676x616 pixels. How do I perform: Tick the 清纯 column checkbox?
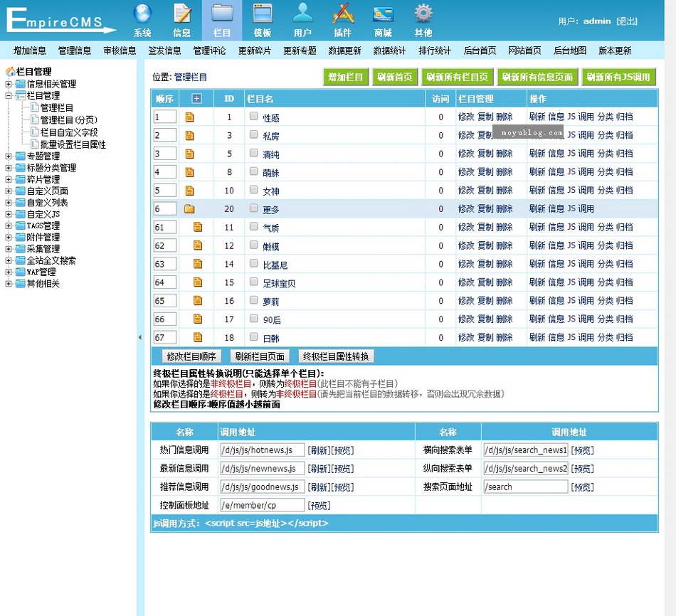pyautogui.click(x=253, y=153)
